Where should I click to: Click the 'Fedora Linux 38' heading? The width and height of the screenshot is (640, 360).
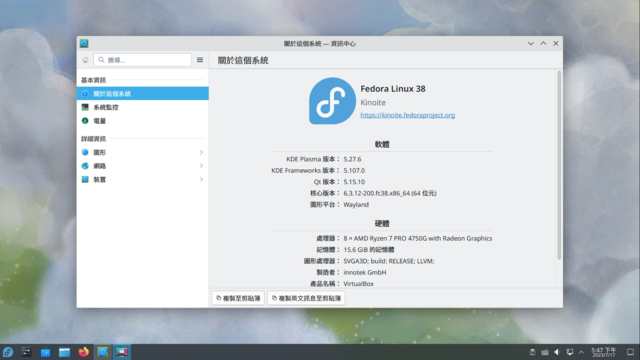point(393,89)
